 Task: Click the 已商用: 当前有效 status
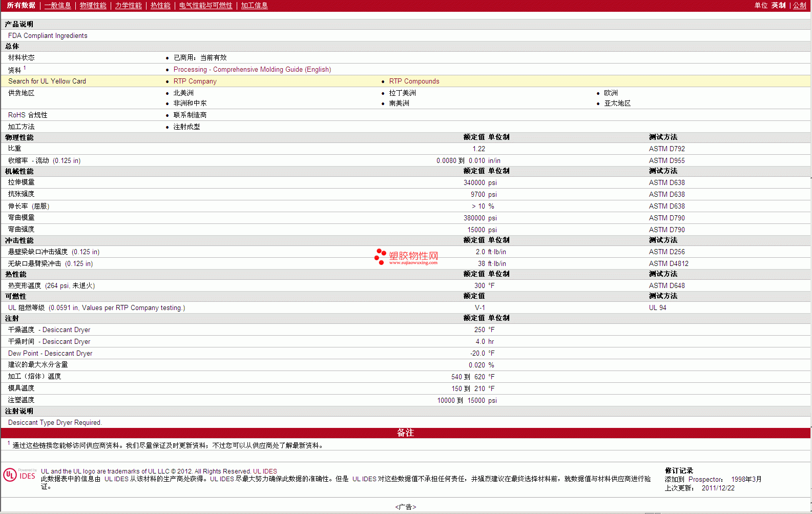tap(200, 58)
